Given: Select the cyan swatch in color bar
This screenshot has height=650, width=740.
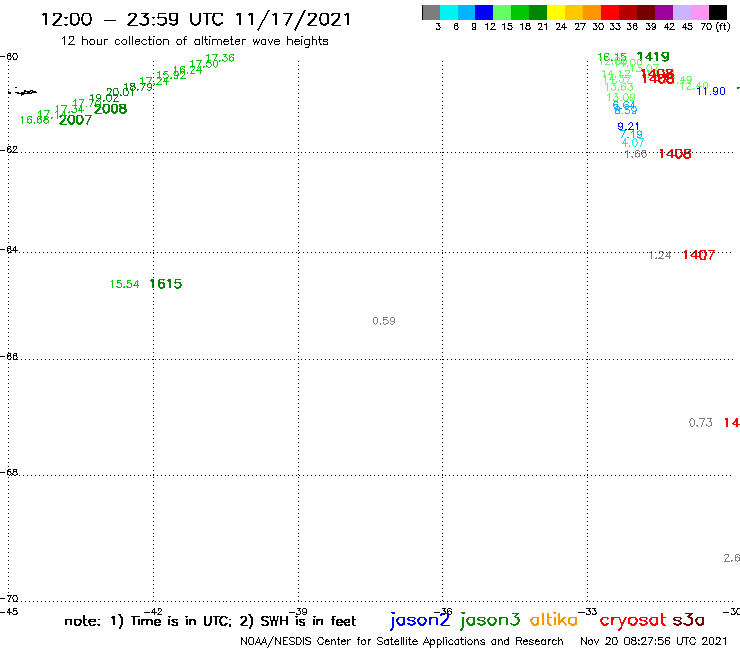Looking at the screenshot, I should (449, 12).
